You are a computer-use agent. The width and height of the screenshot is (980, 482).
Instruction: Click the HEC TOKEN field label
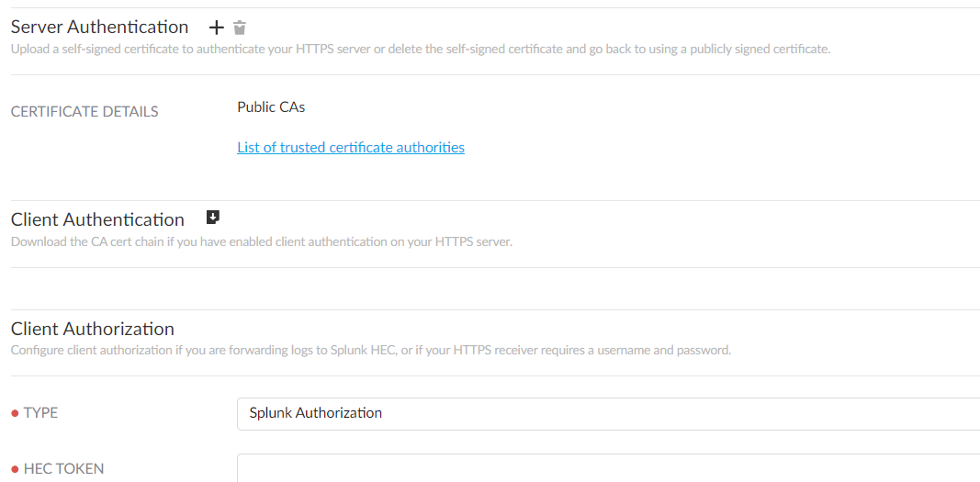tap(63, 469)
